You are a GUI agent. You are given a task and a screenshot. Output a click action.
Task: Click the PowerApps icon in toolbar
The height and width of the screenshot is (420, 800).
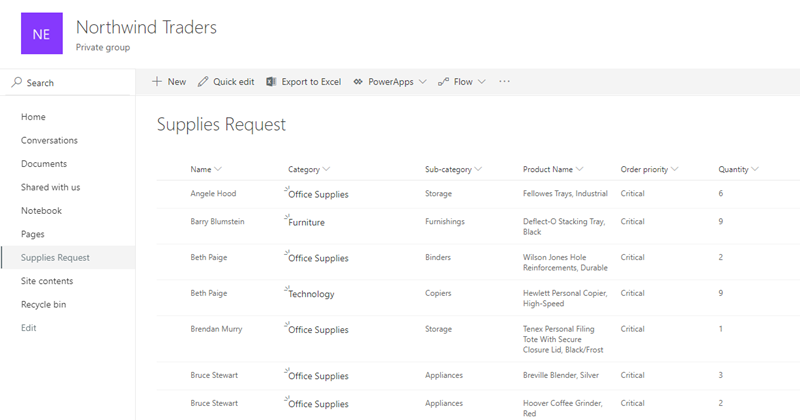click(357, 82)
